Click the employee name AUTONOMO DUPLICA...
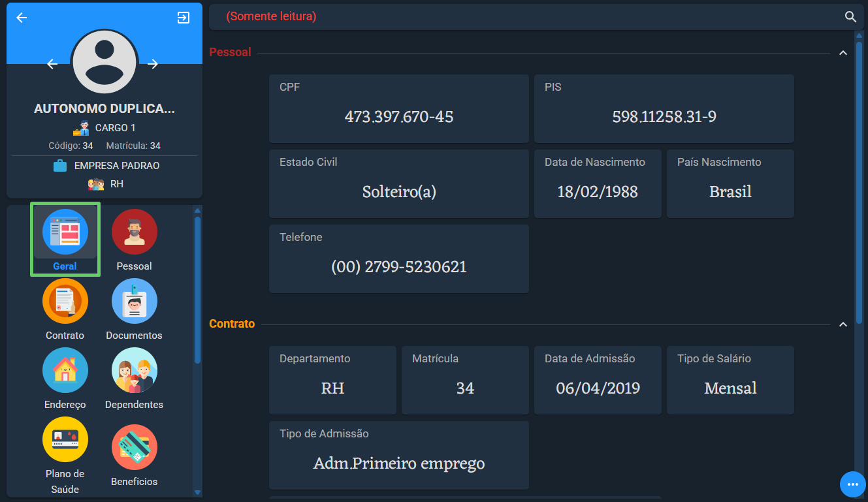Image resolution: width=868 pixels, height=502 pixels. click(x=104, y=109)
